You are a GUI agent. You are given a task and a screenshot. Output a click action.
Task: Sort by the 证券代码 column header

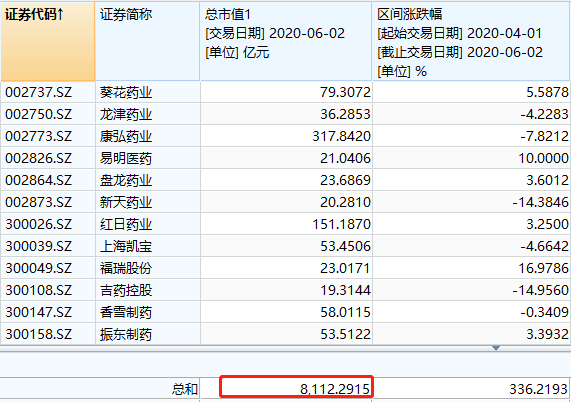[x=48, y=41]
